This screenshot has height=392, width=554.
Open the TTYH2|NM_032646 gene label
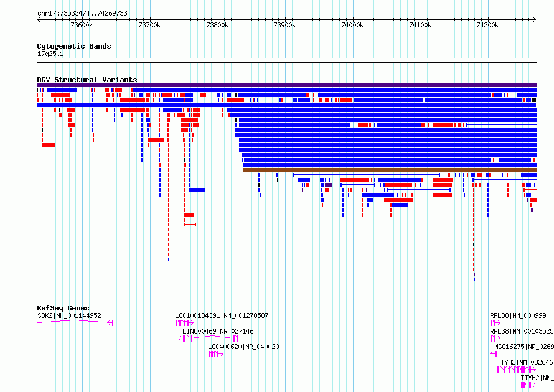(x=525, y=362)
